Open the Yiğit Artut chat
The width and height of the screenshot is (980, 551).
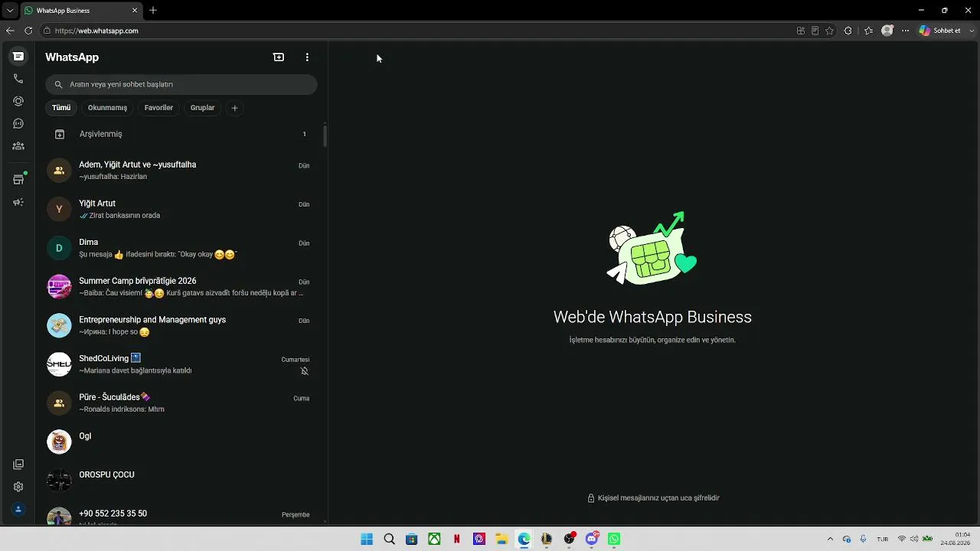click(181, 209)
